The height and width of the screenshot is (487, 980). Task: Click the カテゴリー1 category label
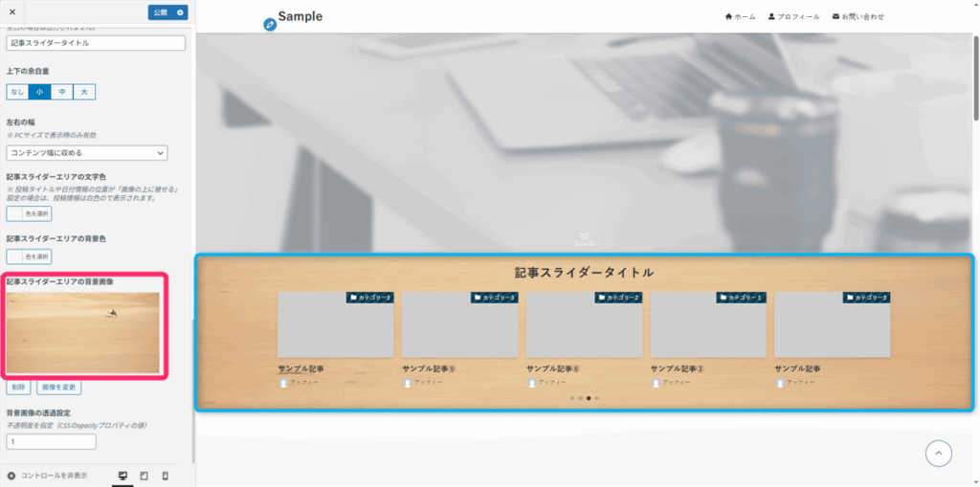coord(742,298)
